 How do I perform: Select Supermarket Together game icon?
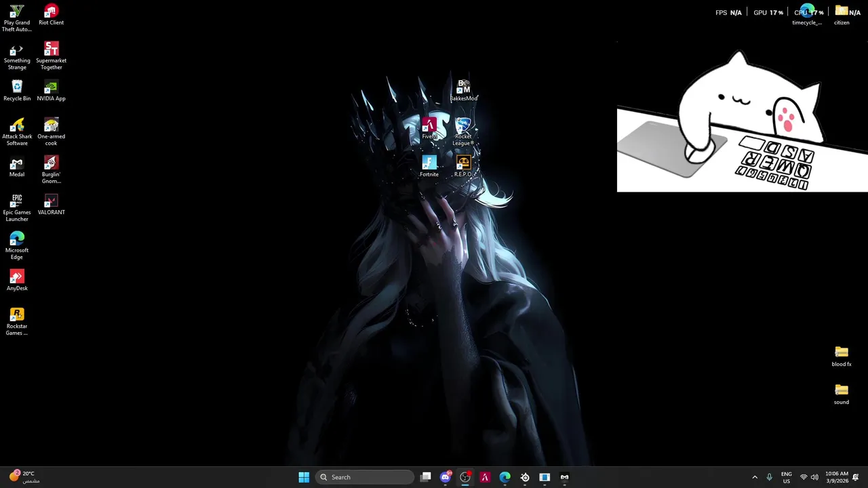(51, 56)
